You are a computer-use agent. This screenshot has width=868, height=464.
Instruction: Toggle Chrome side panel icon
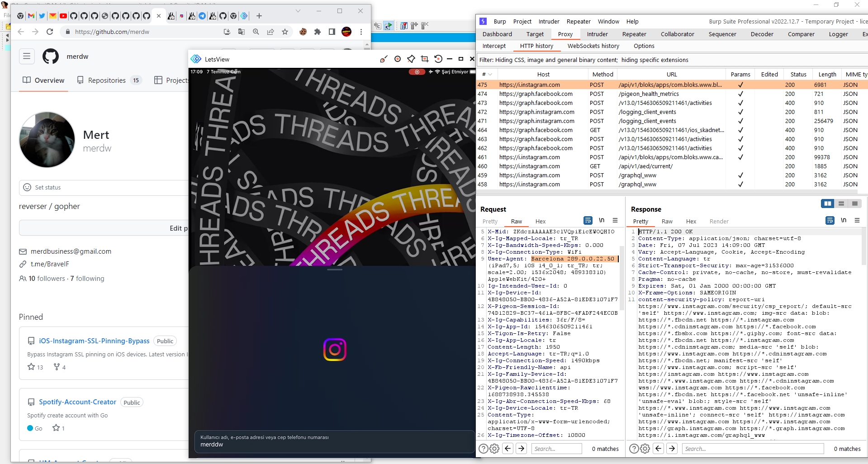332,32
